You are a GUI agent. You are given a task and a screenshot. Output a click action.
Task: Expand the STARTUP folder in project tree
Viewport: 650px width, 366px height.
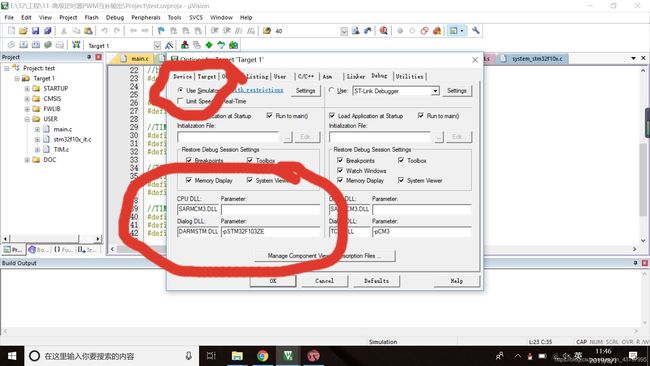pos(27,88)
